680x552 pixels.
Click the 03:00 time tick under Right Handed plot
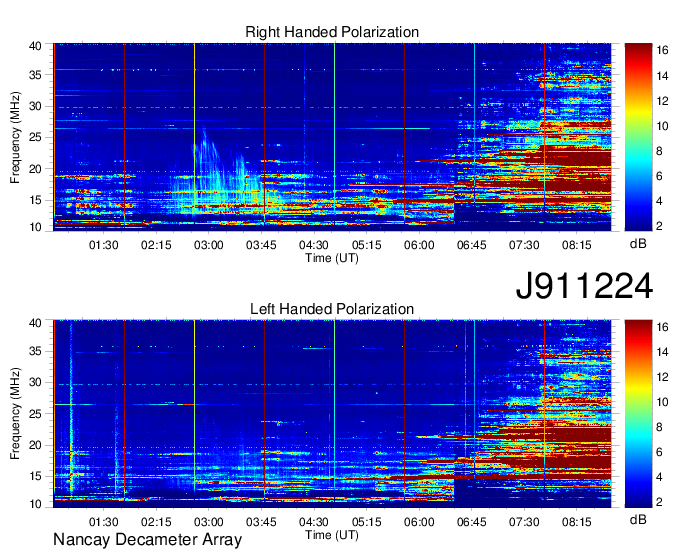209,245
